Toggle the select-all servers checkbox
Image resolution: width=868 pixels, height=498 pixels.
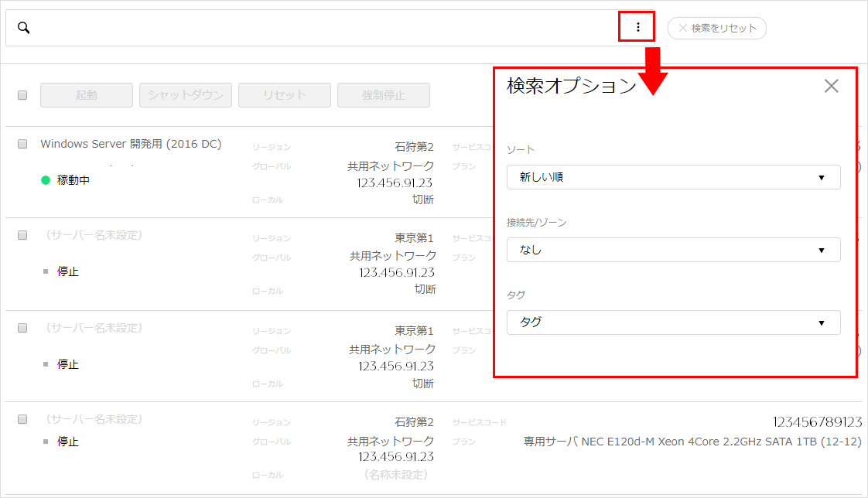pyautogui.click(x=22, y=95)
